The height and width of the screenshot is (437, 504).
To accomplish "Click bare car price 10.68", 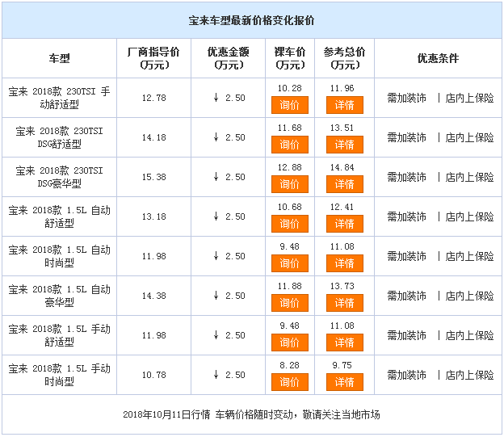I will pyautogui.click(x=290, y=207).
